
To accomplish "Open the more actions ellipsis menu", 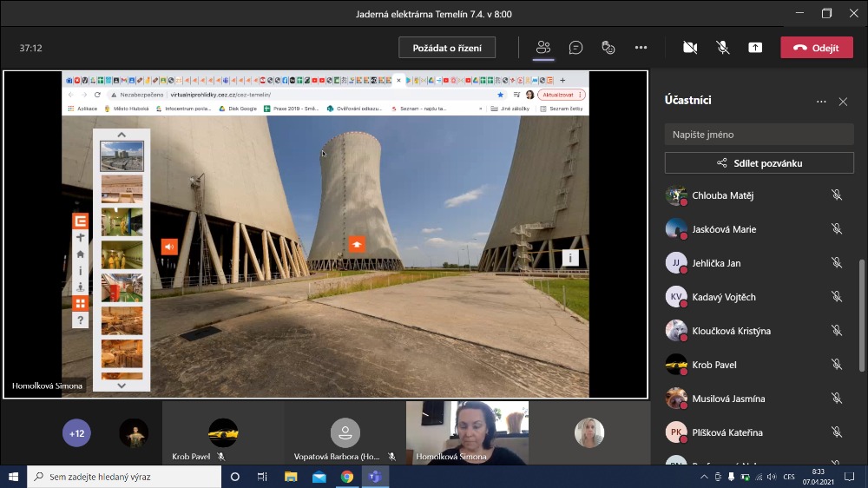I will coord(641,48).
